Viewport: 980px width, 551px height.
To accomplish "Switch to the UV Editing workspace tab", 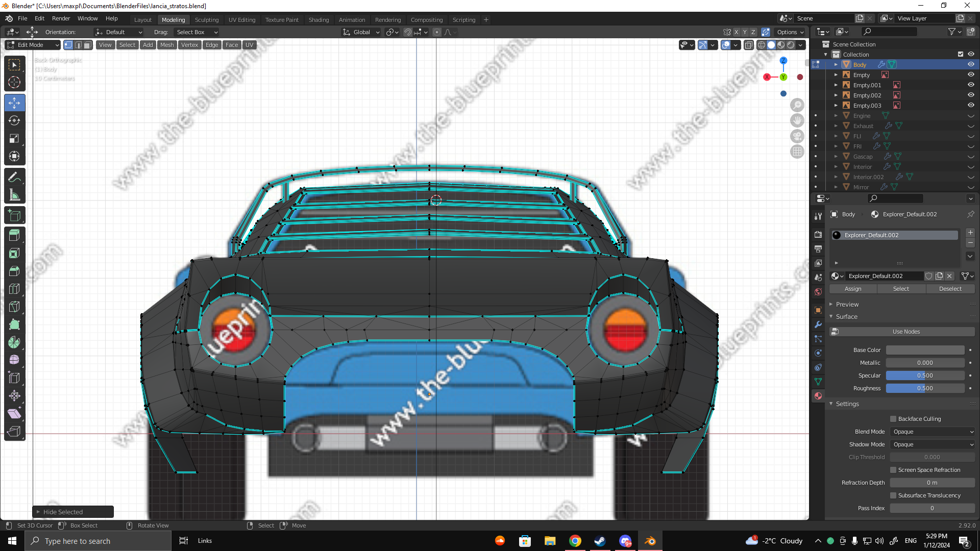I will pyautogui.click(x=241, y=19).
